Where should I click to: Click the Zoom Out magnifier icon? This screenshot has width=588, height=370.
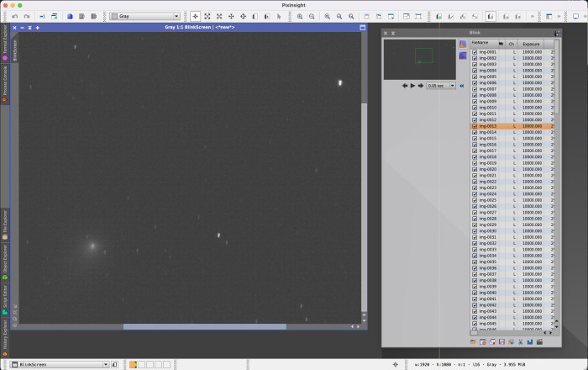pos(312,17)
